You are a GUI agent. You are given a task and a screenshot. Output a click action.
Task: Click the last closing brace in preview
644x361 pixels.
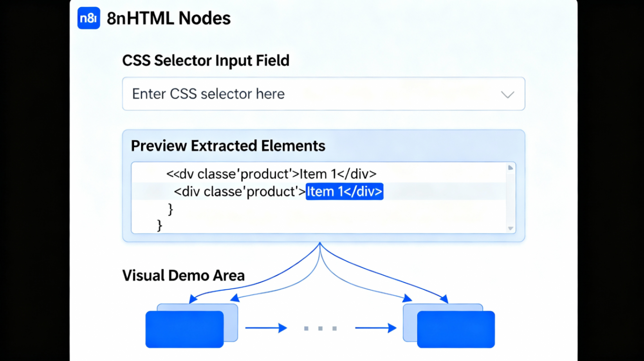click(x=159, y=225)
